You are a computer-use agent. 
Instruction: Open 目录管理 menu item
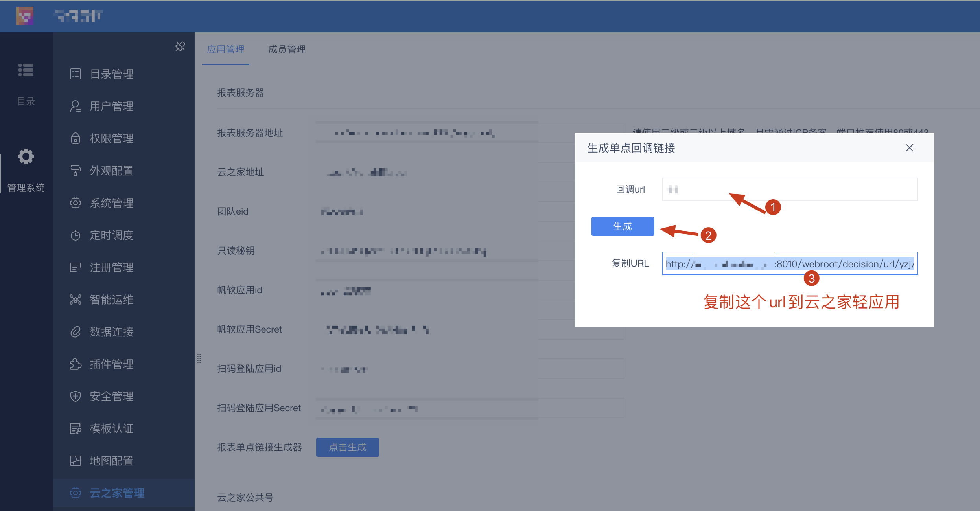pyautogui.click(x=112, y=74)
